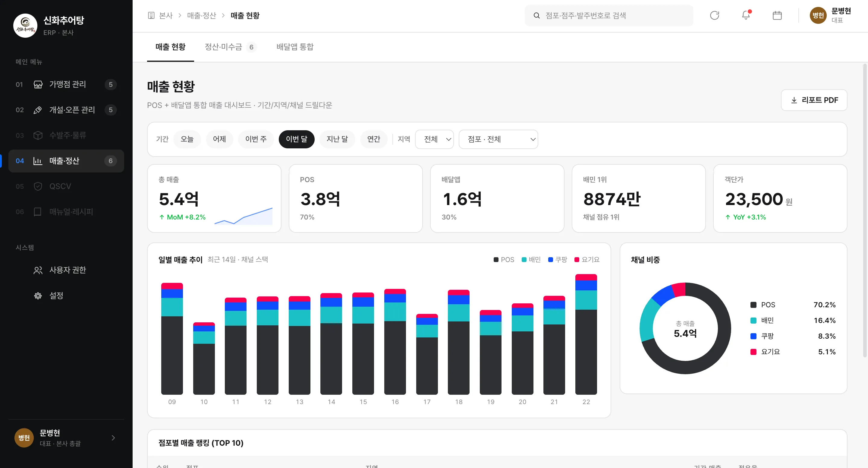The height and width of the screenshot is (468, 868).
Task: Open 문병헌 대표 profile in header
Action: (831, 15)
